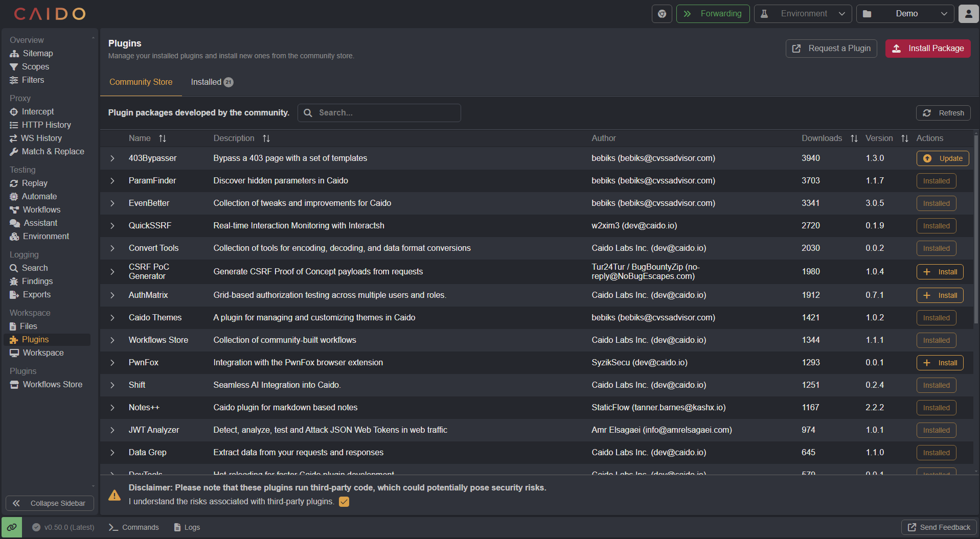This screenshot has width=980, height=539.
Task: Click the plugin search field
Action: [x=379, y=112]
